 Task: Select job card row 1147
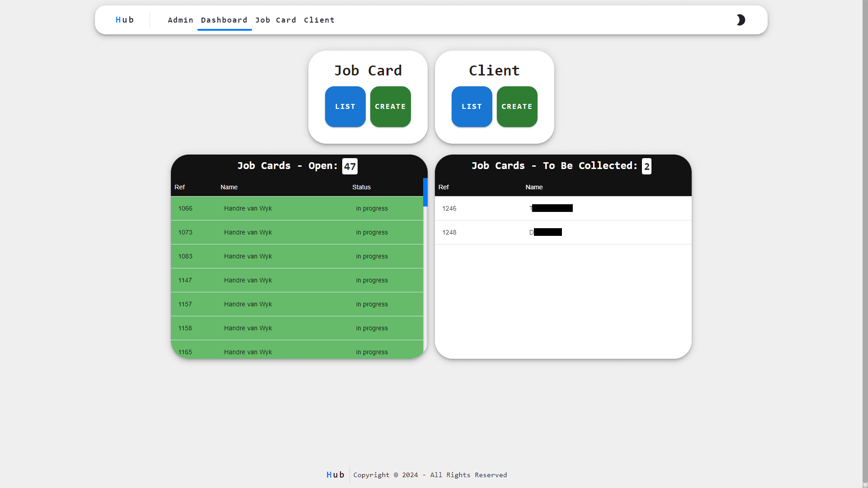(297, 280)
